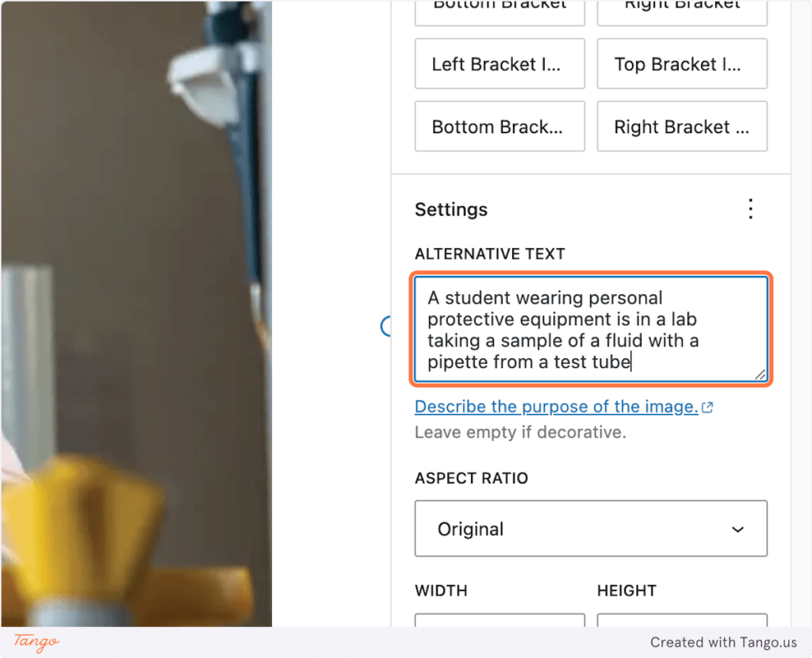
Task: Click inside the alternative text box
Action: point(591,330)
